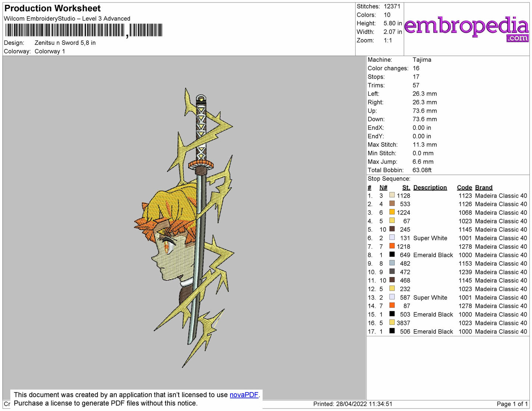Image resolution: width=532 pixels, height=411 pixels.
Task: Select orange swatch for stop 14 (87 stitches)
Action: pos(392,305)
